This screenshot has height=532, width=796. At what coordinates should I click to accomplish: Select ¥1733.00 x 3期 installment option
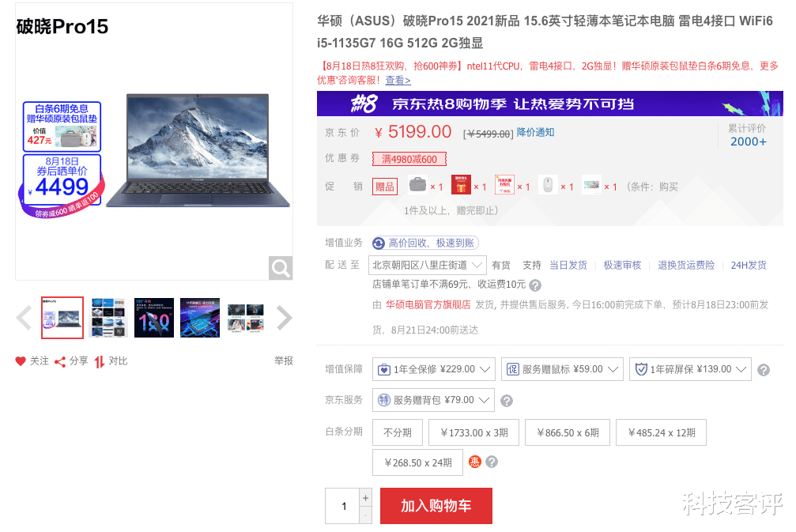(x=474, y=432)
